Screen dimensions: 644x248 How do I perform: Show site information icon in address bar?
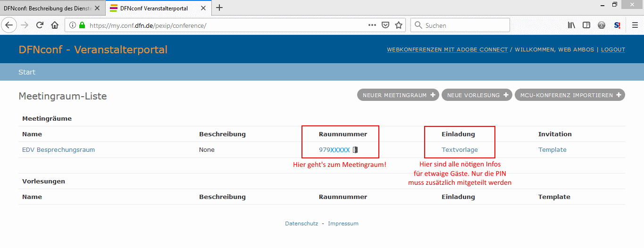73,25
